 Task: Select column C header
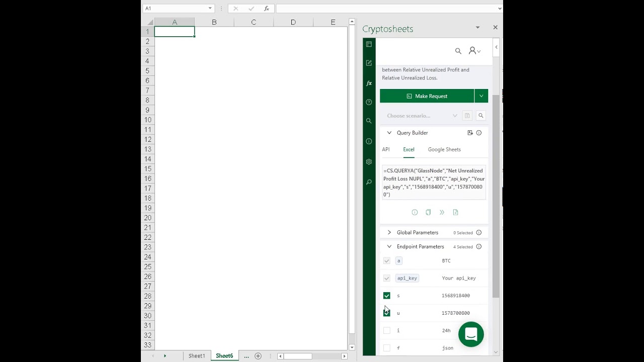(x=254, y=22)
